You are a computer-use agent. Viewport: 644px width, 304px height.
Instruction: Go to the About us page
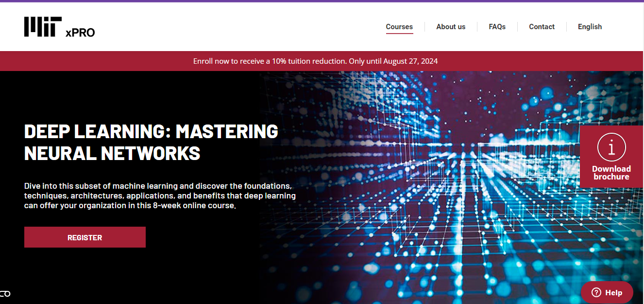point(451,27)
